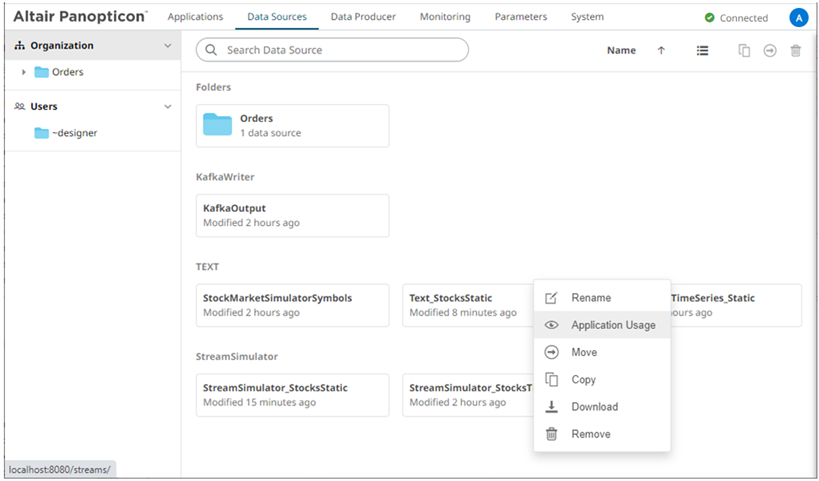The image size is (819, 481).
Task: Expand the Orders tree node arrow
Action: pyautogui.click(x=24, y=72)
